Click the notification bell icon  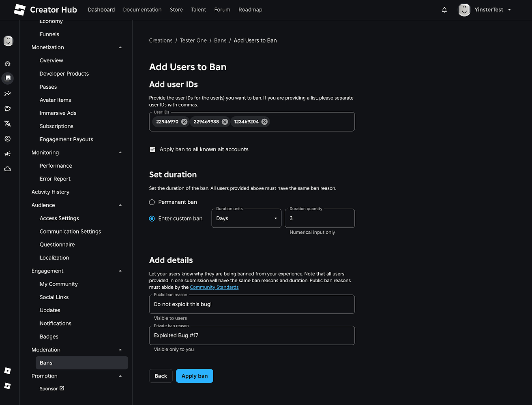pos(444,9)
